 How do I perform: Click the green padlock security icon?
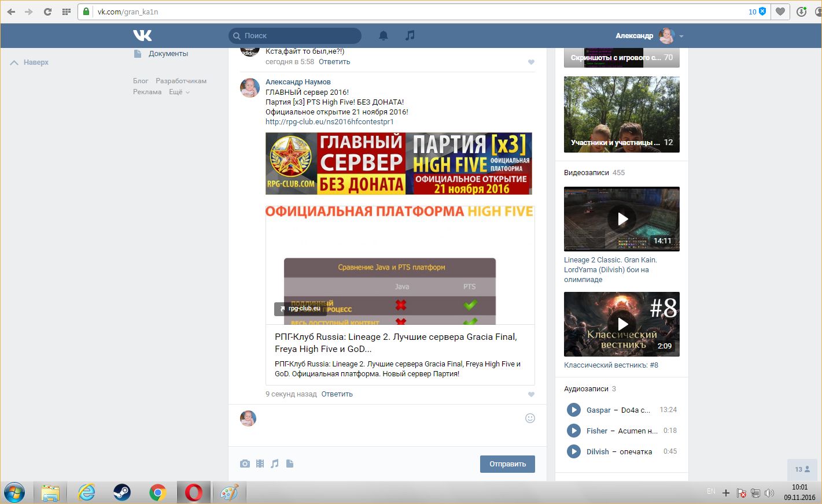coord(86,12)
